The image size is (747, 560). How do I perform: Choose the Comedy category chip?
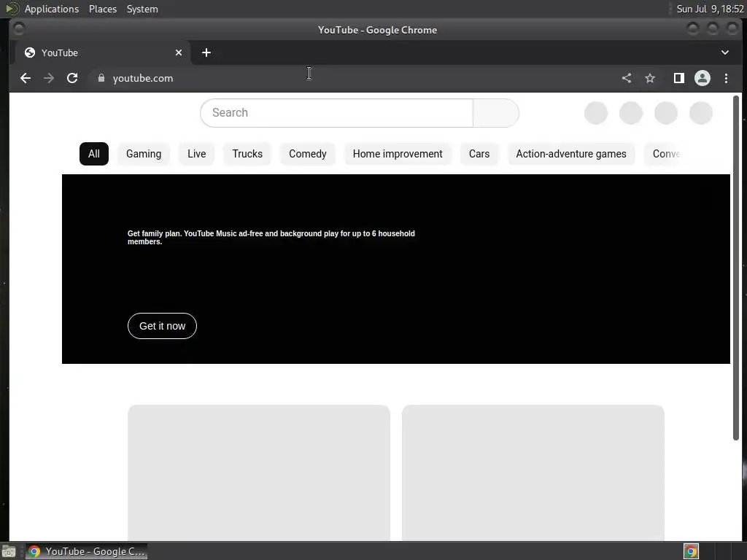click(308, 154)
